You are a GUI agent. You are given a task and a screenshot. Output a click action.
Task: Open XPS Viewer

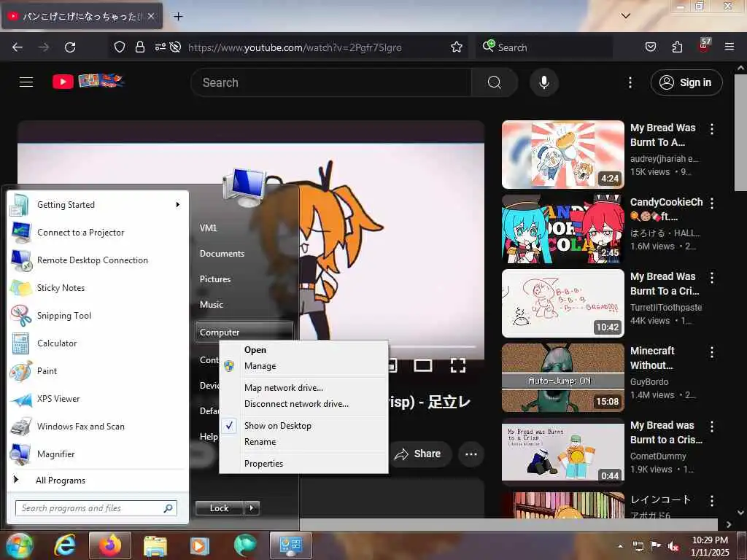(98, 399)
